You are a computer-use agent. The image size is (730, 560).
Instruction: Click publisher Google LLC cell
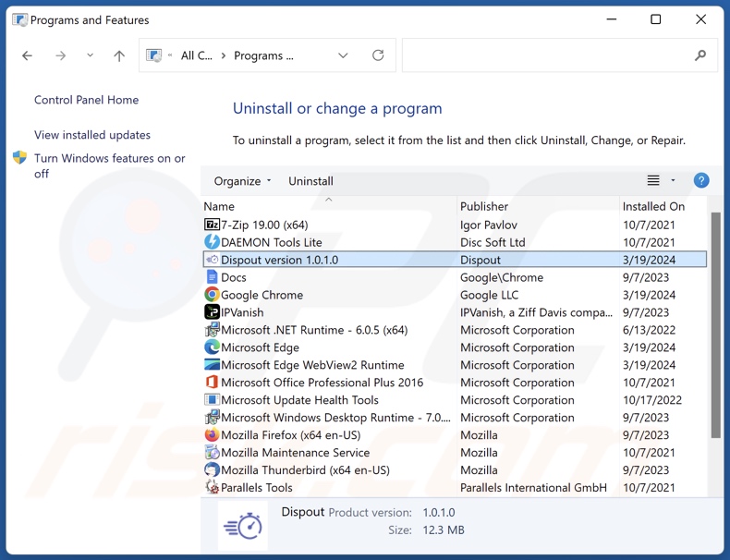click(489, 295)
